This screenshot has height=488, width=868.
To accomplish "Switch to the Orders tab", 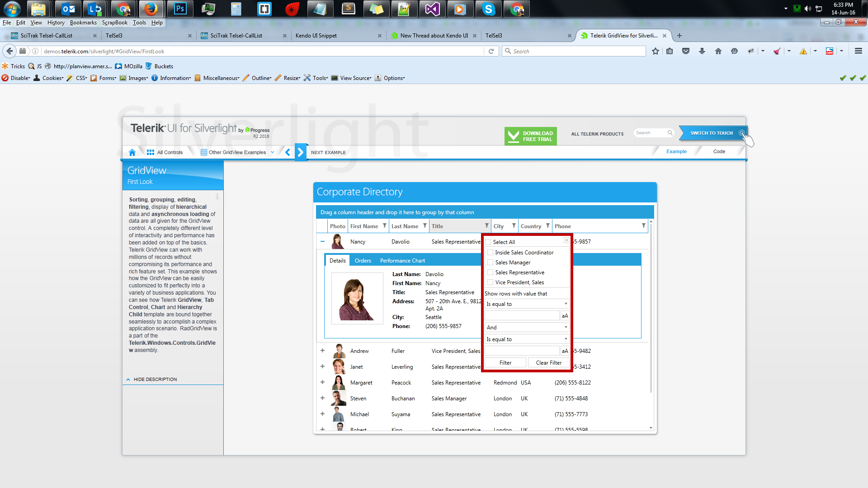I will (363, 261).
